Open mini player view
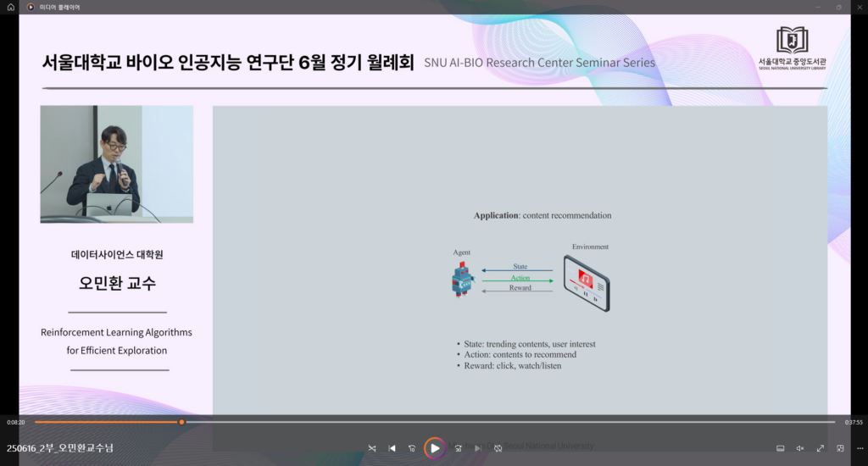This screenshot has height=466, width=868. pos(840,448)
